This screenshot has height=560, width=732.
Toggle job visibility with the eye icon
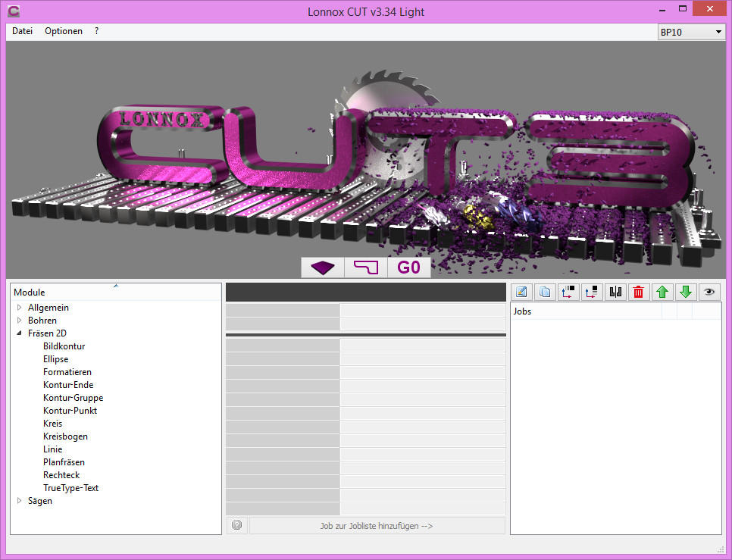click(x=709, y=293)
